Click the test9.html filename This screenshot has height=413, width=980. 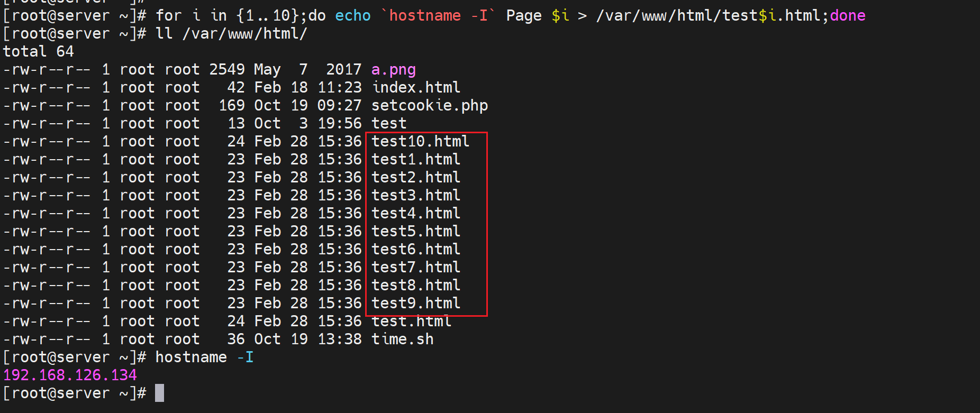(416, 304)
